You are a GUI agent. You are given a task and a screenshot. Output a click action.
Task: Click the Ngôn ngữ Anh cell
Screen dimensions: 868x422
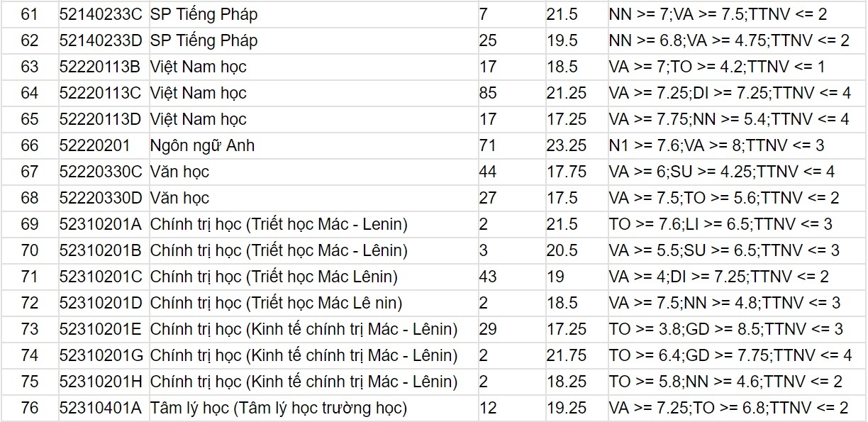click(202, 145)
